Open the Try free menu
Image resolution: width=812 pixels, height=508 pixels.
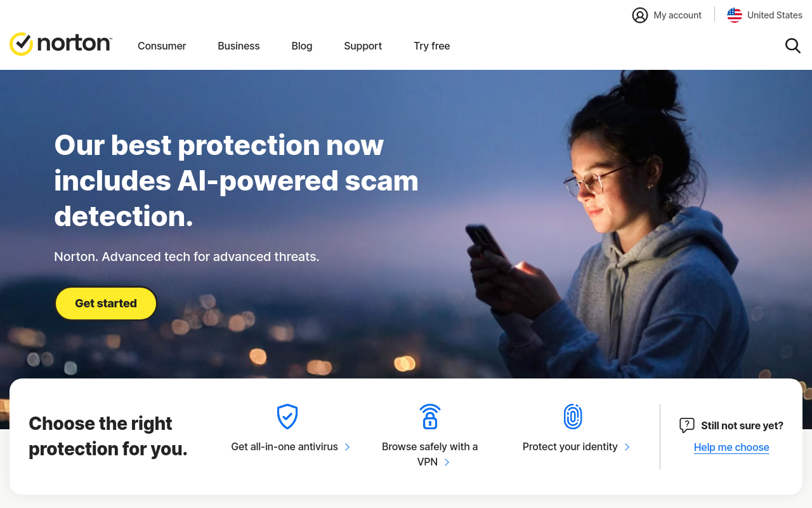click(x=432, y=46)
